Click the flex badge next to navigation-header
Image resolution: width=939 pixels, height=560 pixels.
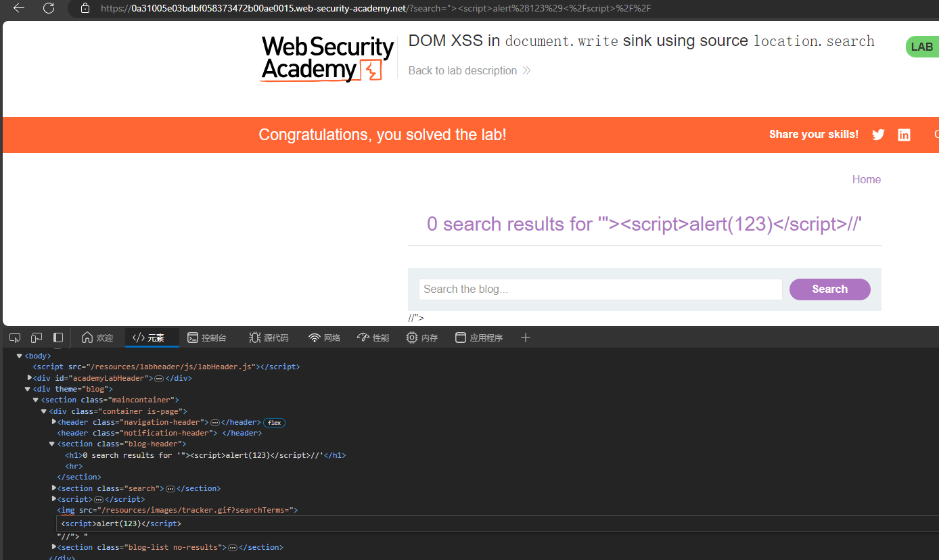point(273,422)
